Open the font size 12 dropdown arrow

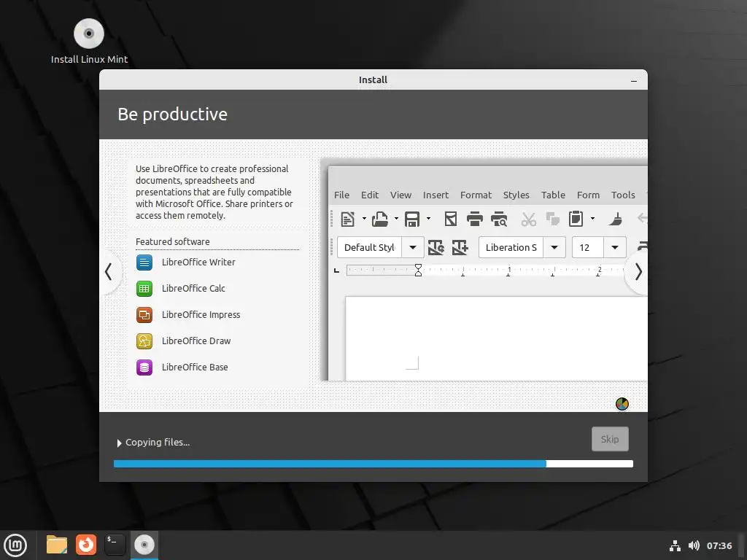[x=615, y=248]
